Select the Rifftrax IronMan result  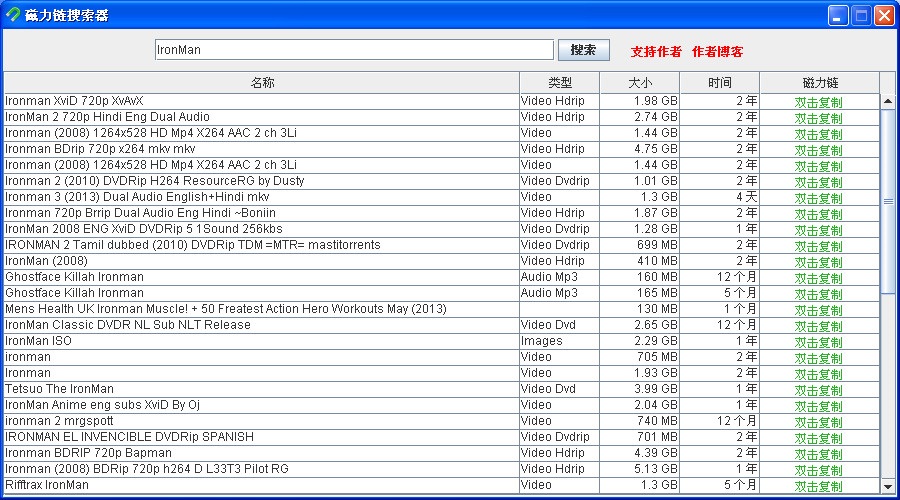tap(261, 485)
